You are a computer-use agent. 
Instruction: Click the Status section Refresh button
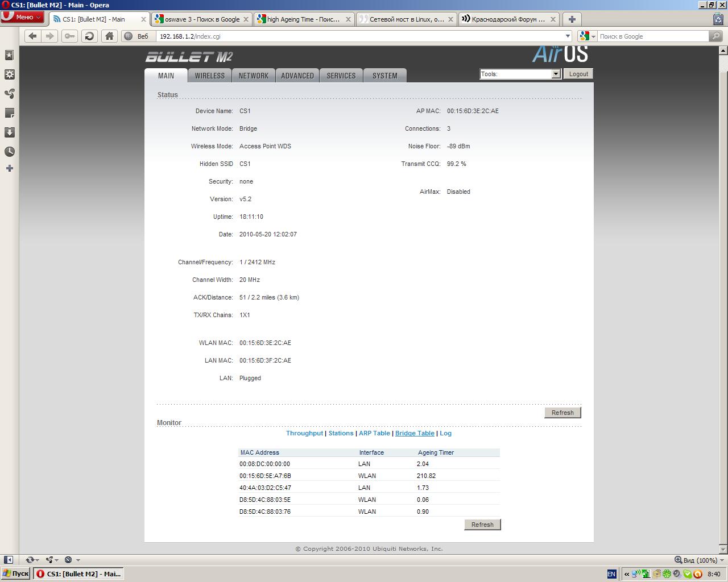coord(562,413)
